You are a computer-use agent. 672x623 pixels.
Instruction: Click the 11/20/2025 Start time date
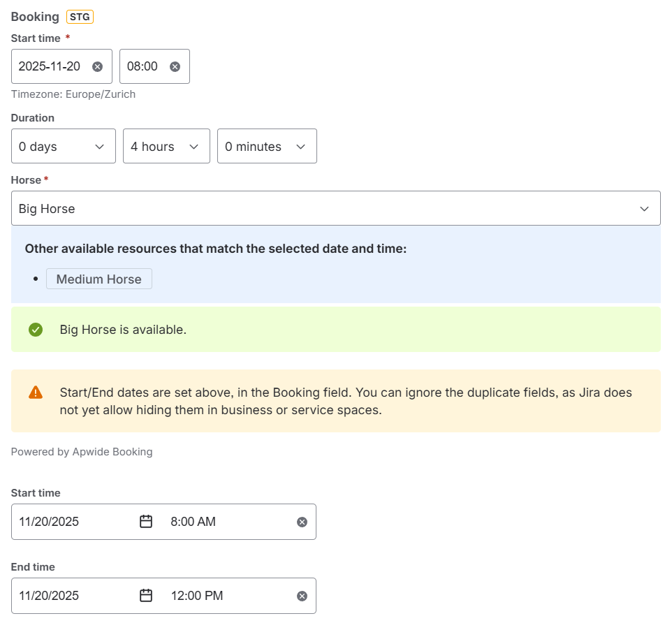coord(49,522)
